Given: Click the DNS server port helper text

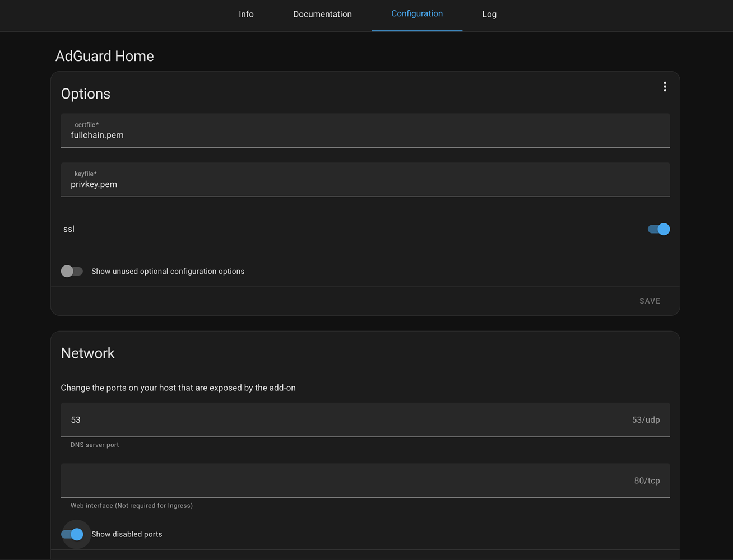Looking at the screenshot, I should [94, 444].
